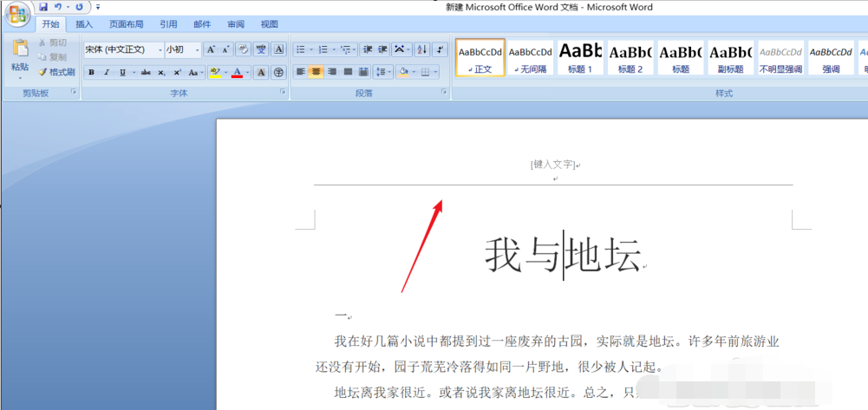The width and height of the screenshot is (868, 410).
Task: Click the header placeholder [键入文字]
Action: pyautogui.click(x=552, y=165)
